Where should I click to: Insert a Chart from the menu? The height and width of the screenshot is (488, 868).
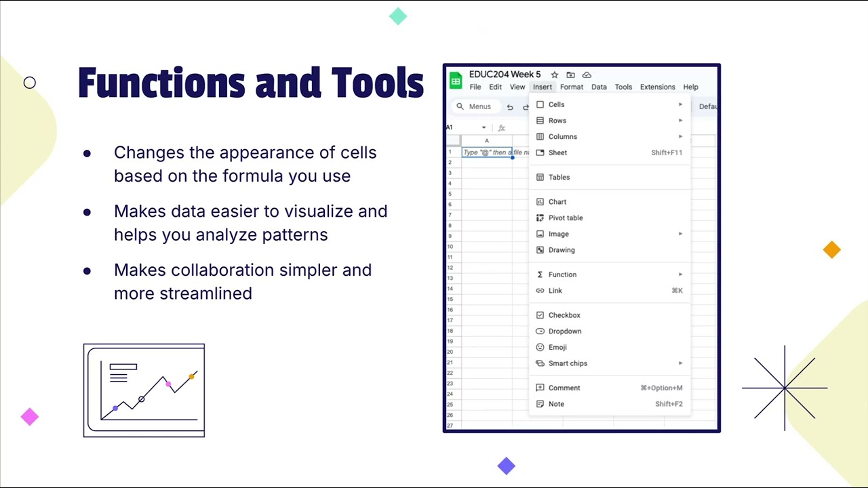point(610,201)
